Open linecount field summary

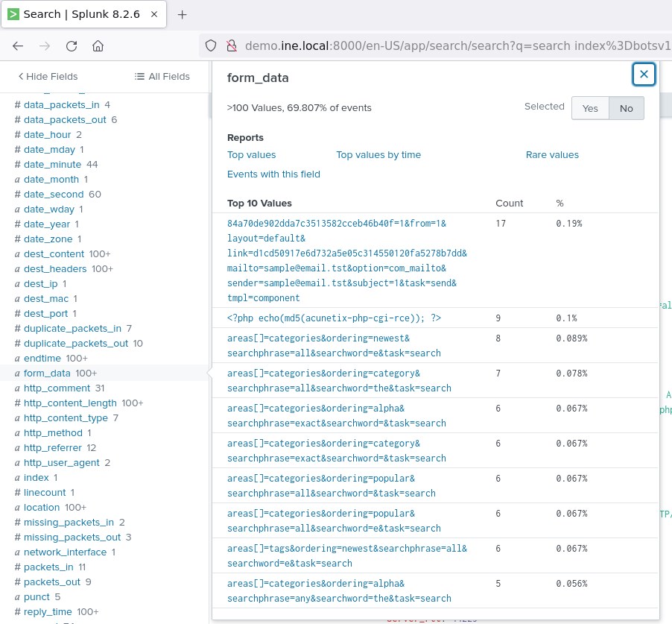tap(45, 492)
